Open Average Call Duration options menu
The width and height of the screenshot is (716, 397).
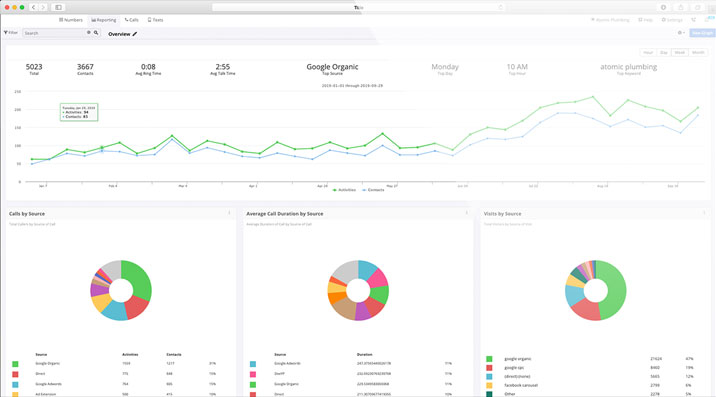[466, 213]
